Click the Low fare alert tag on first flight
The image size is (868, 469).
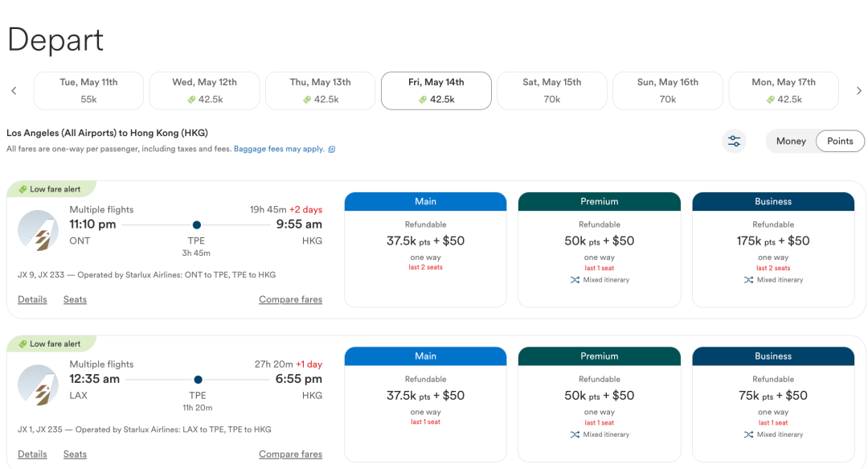tap(51, 189)
